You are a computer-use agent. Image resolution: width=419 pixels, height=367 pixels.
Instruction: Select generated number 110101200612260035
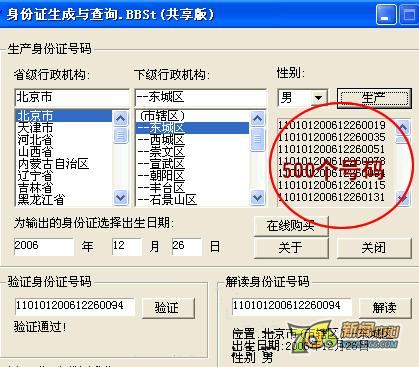coord(332,137)
